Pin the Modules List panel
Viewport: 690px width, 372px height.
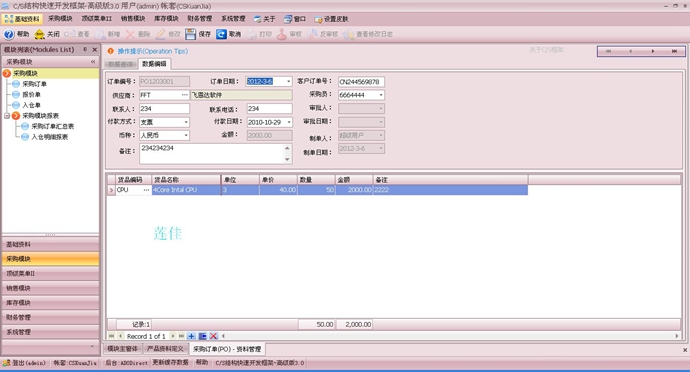click(x=85, y=50)
